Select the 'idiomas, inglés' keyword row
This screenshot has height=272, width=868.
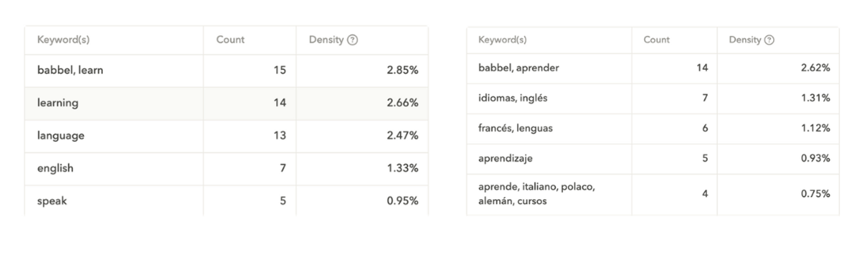tap(513, 98)
